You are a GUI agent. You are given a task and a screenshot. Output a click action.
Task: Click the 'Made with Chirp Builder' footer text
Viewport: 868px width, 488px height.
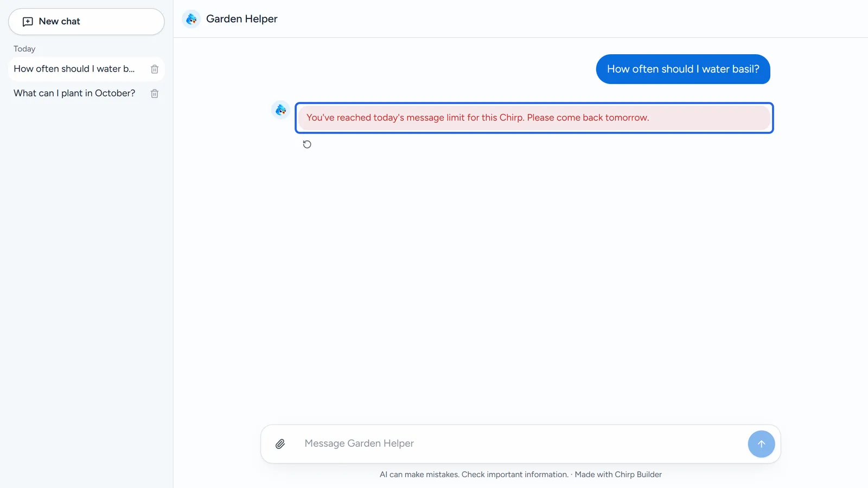point(618,474)
